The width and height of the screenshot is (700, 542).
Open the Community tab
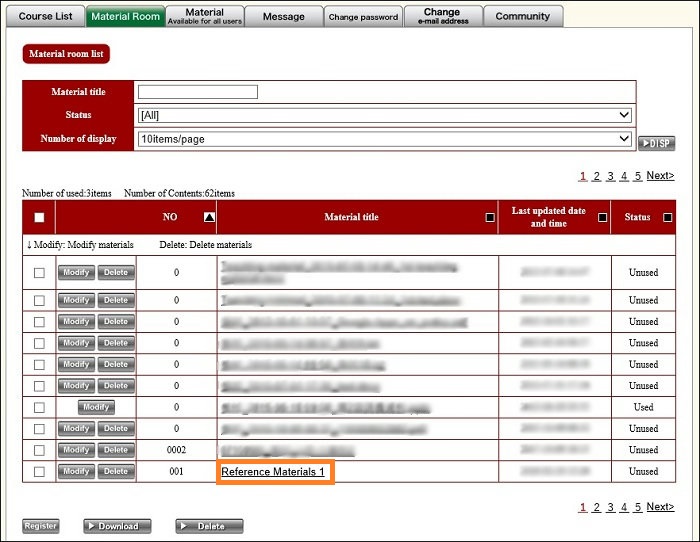[x=522, y=16]
